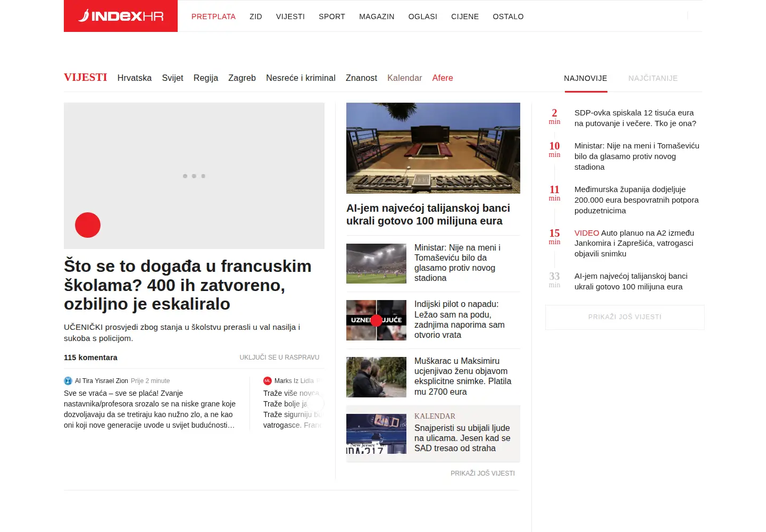Click the red play dot on main article image
The width and height of the screenshot is (766, 532).
click(x=88, y=225)
